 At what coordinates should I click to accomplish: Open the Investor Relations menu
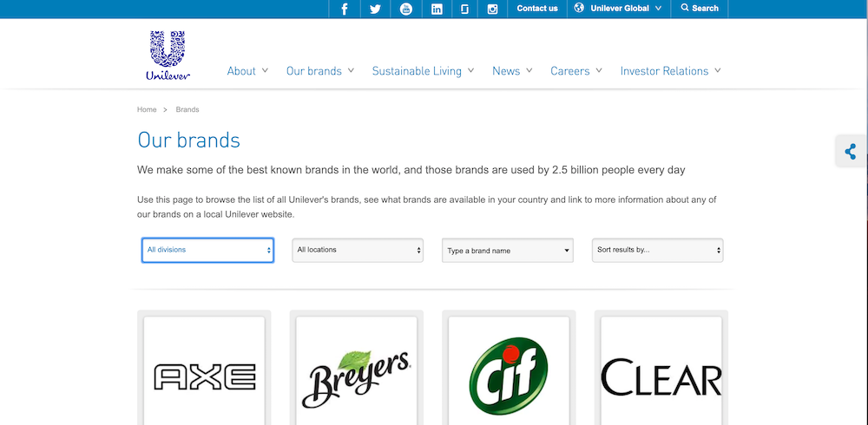click(x=670, y=71)
